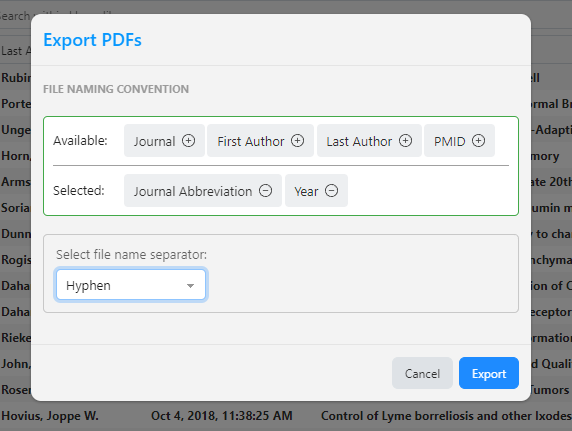Select the First Author chip
Image resolution: width=572 pixels, height=431 pixels.
coord(260,141)
